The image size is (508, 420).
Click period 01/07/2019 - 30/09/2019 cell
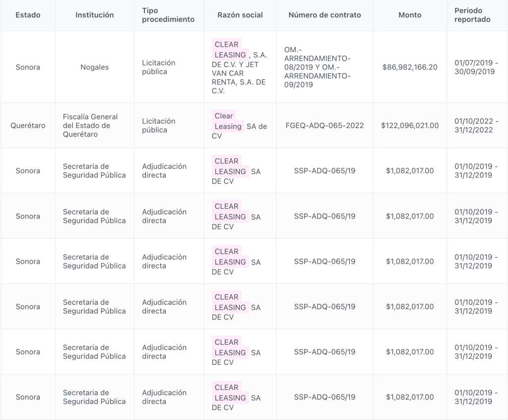476,67
